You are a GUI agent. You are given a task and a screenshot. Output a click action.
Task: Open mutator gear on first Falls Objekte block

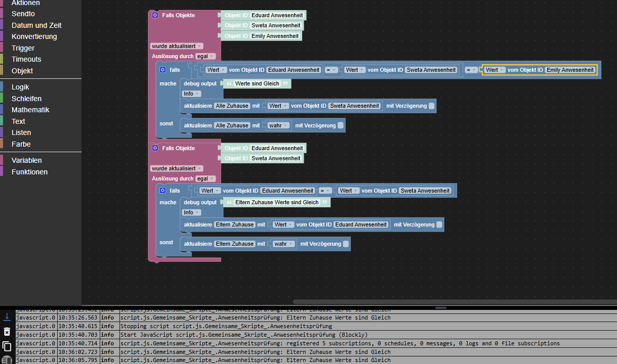click(155, 15)
